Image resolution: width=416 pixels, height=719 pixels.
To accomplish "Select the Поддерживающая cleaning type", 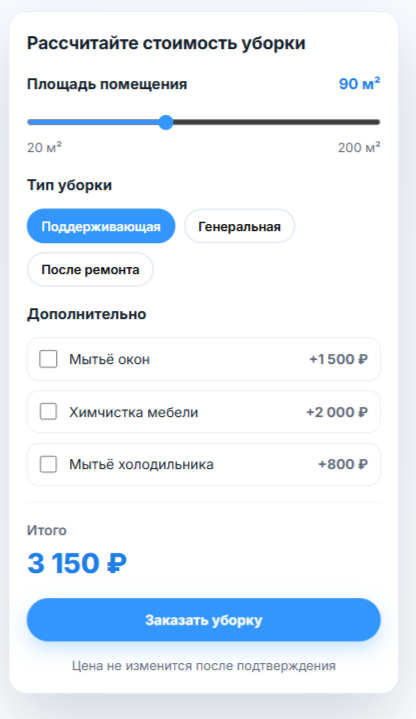I will [101, 227].
